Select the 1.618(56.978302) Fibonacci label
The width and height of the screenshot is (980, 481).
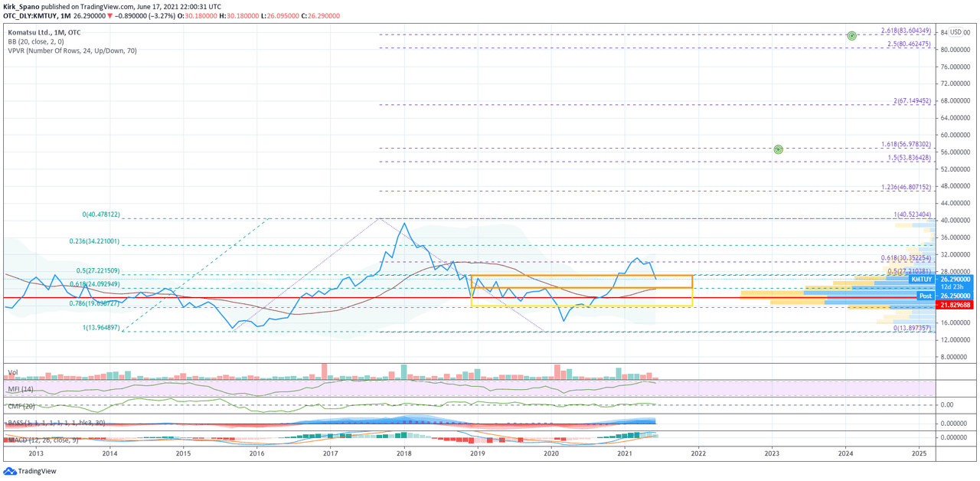click(x=906, y=144)
